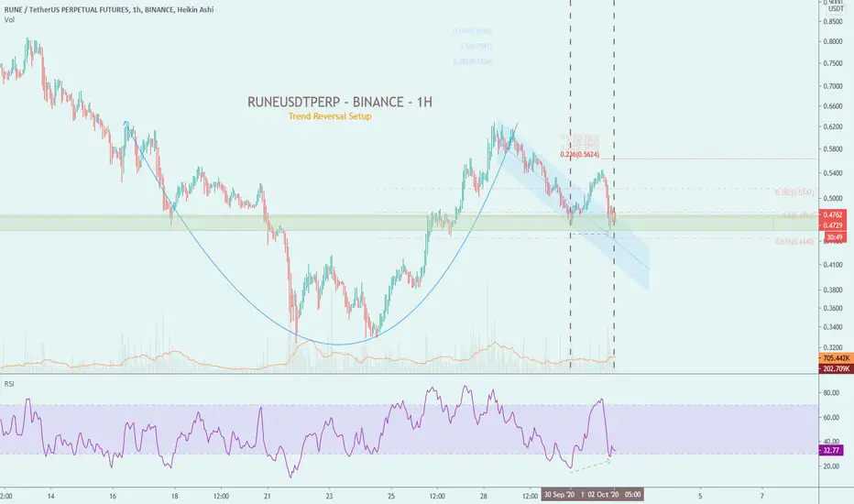Click the 0.3800 price axis tick
The height and width of the screenshot is (504, 854).
[833, 290]
